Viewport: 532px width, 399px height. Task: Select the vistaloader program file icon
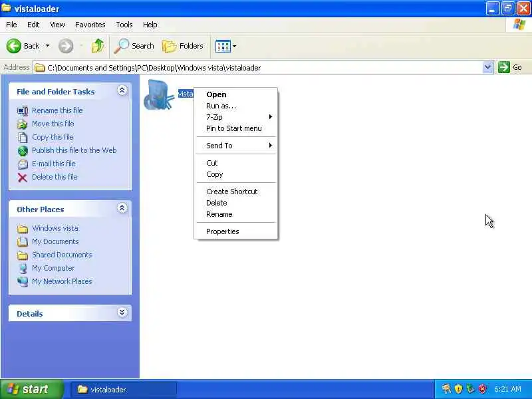[x=159, y=95]
